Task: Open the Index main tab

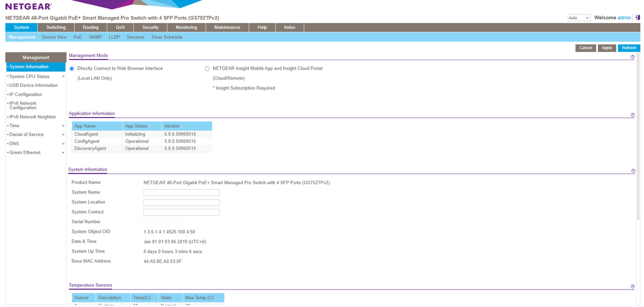Action: tap(290, 27)
